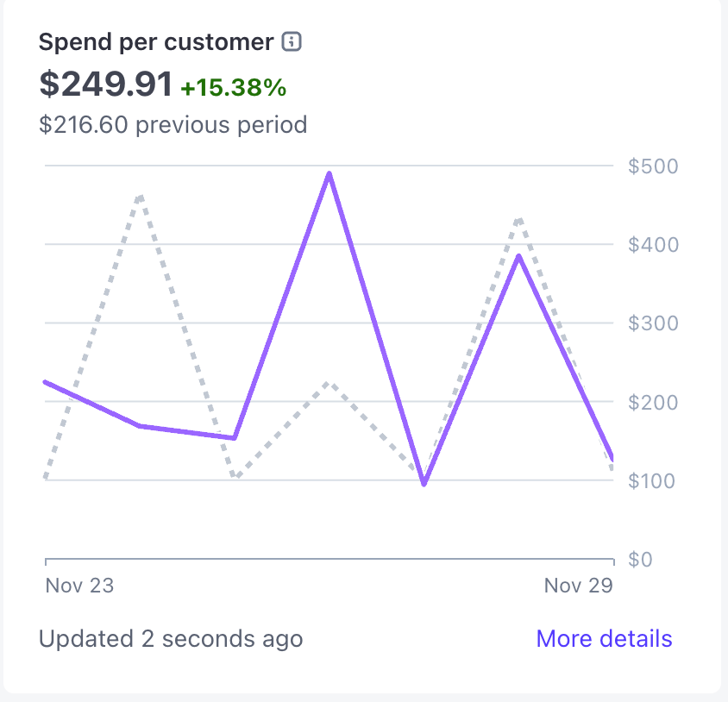Click the $300 axis label

(653, 323)
